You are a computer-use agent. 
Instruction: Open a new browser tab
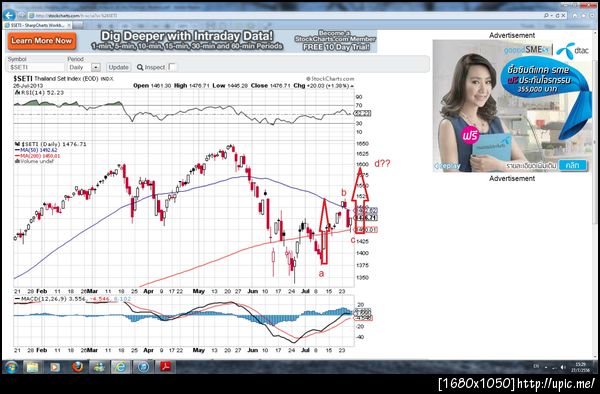pyautogui.click(x=78, y=25)
